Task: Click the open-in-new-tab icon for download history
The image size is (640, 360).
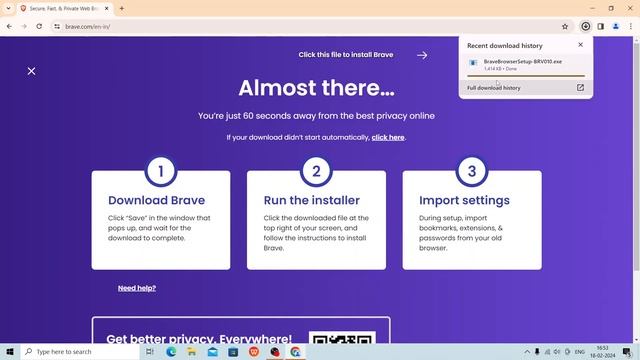Action: pyautogui.click(x=580, y=88)
